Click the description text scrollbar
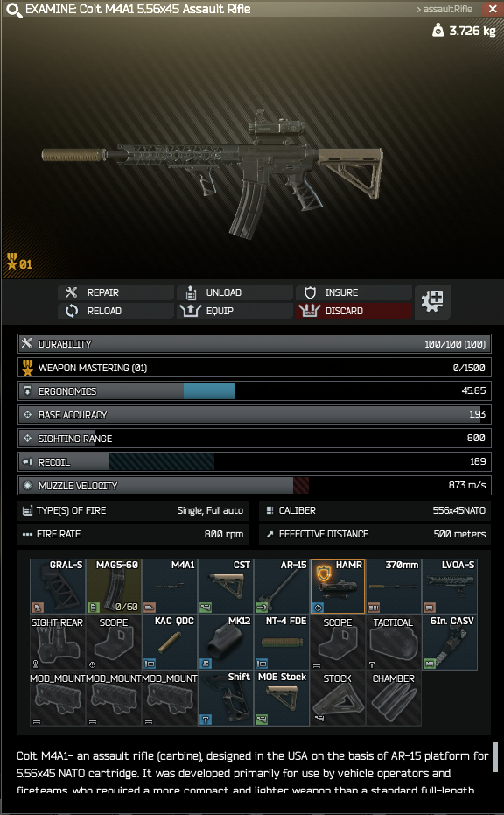The height and width of the screenshot is (815, 504). click(494, 757)
